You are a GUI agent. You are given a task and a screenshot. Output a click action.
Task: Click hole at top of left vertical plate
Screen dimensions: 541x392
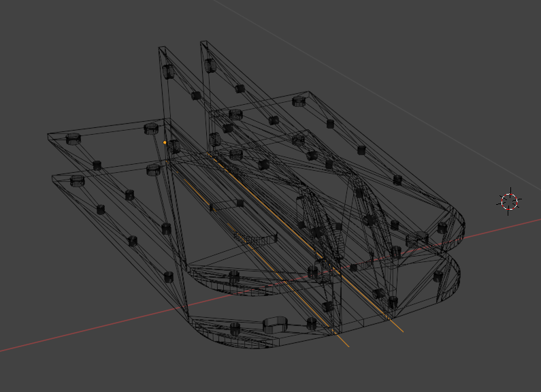[168, 71]
